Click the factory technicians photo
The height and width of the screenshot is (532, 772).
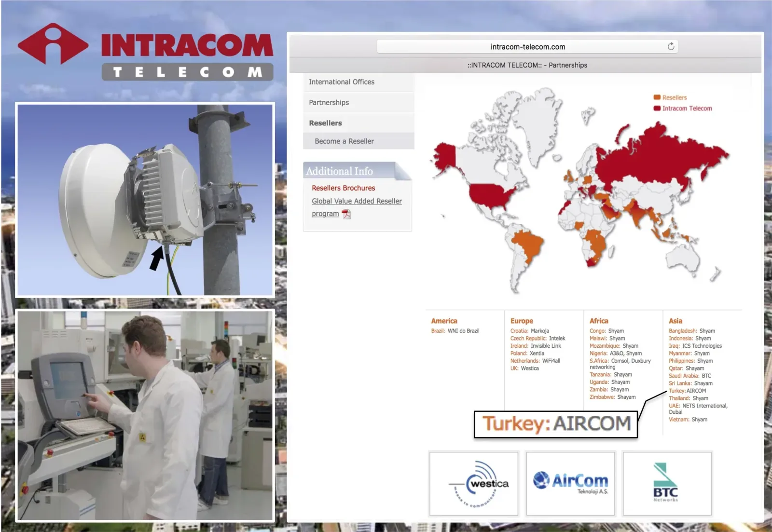(x=145, y=415)
